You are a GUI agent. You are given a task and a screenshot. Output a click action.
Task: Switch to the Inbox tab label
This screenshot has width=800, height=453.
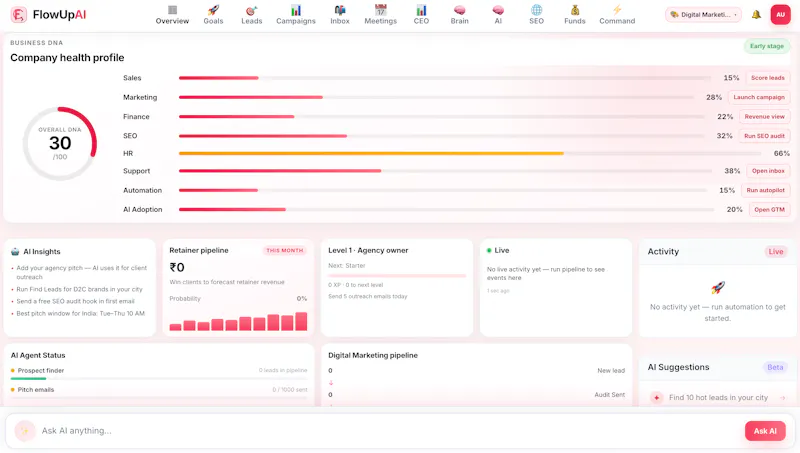pyautogui.click(x=340, y=21)
